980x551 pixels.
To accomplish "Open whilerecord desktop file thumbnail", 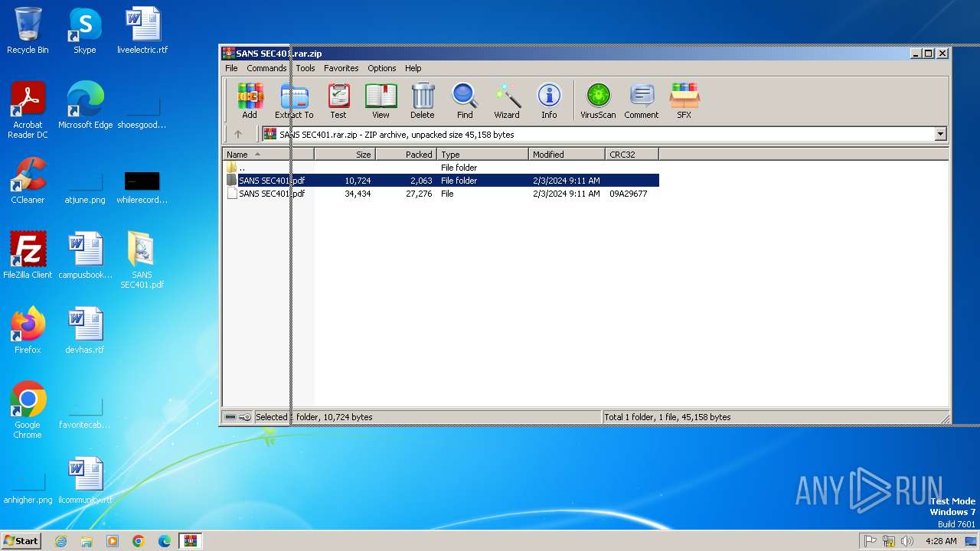I will click(142, 187).
